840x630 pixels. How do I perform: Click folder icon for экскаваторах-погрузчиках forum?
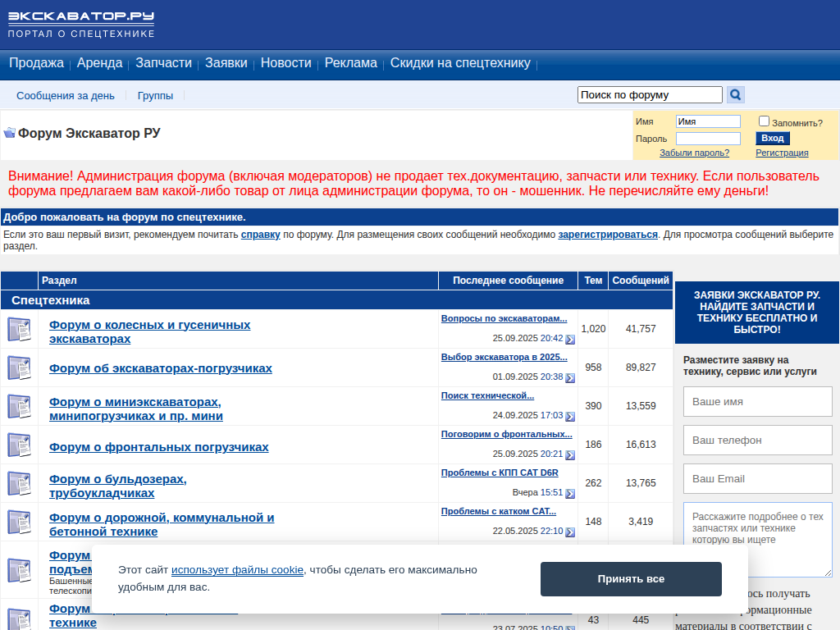(x=19, y=367)
